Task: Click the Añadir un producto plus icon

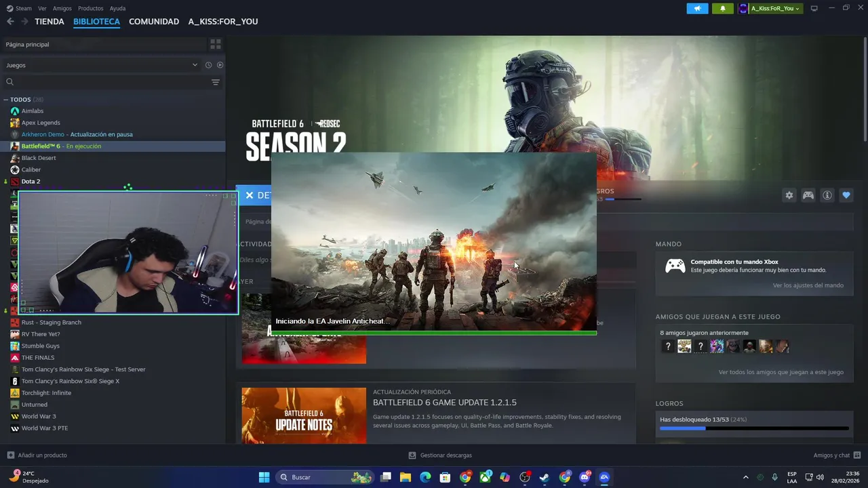Action: point(10,455)
